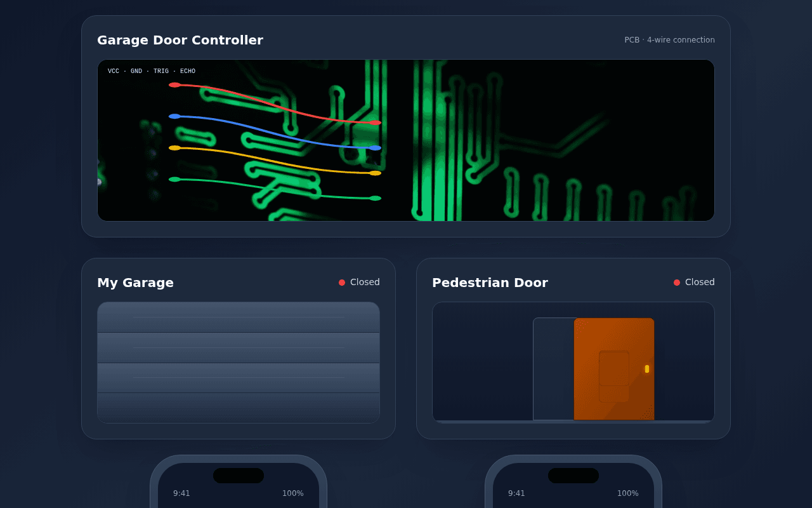This screenshot has width=812, height=508.
Task: Click the My Garage Closed status text
Action: [x=365, y=282]
